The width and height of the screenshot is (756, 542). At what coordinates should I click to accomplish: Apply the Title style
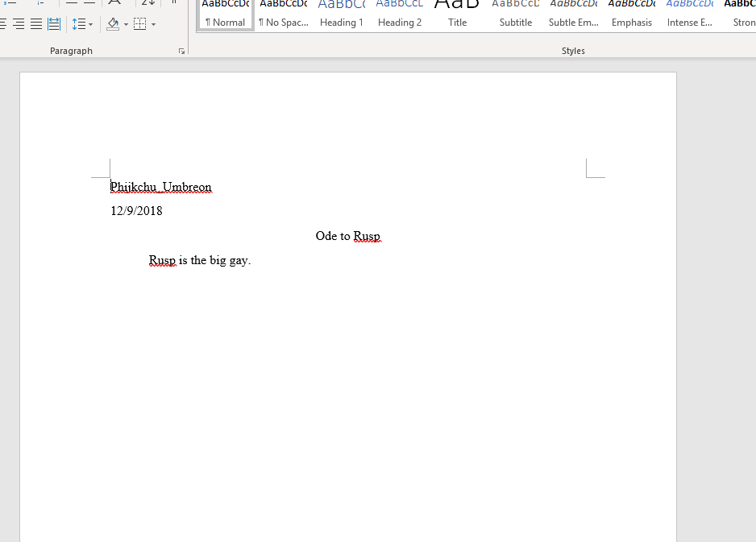pos(457,15)
